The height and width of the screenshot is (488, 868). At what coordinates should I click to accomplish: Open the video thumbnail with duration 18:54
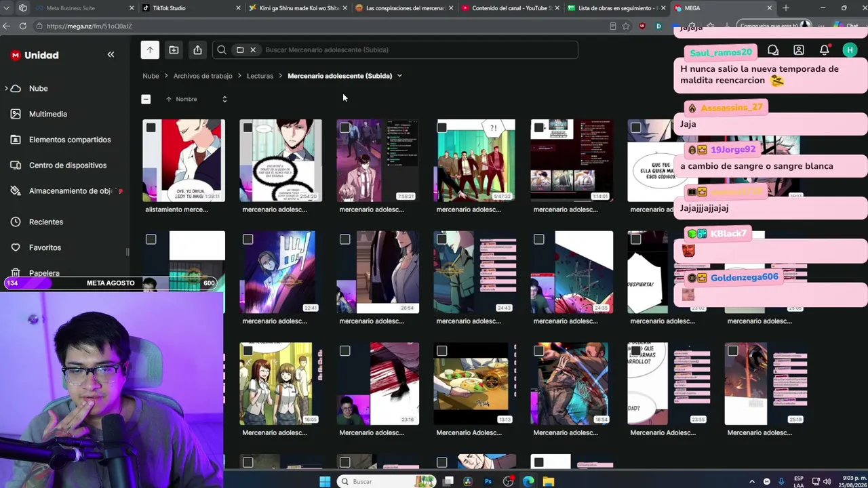(572, 384)
